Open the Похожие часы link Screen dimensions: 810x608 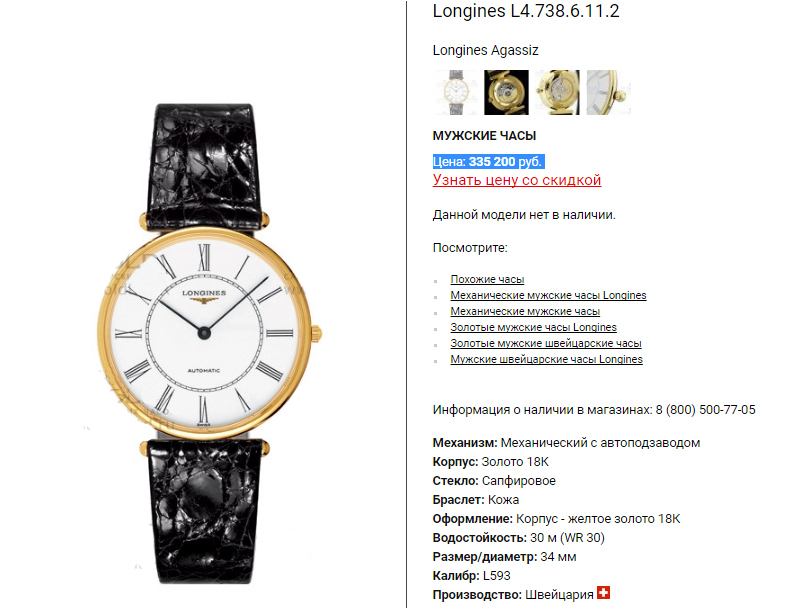tap(487, 279)
